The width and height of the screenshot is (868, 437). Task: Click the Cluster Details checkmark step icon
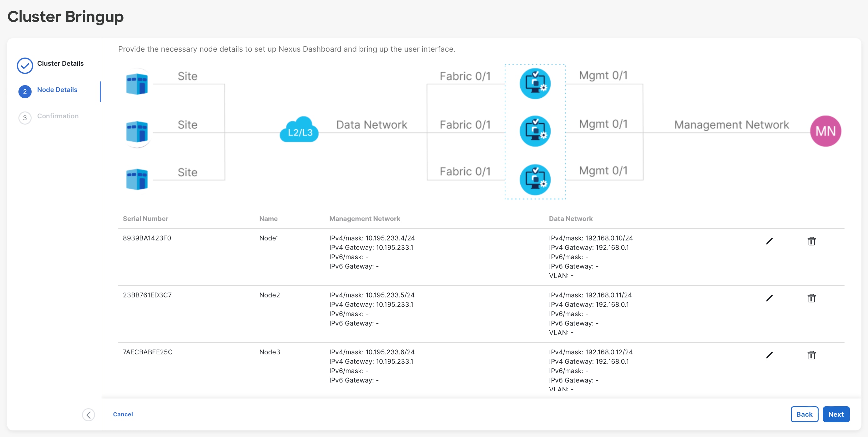pos(25,65)
